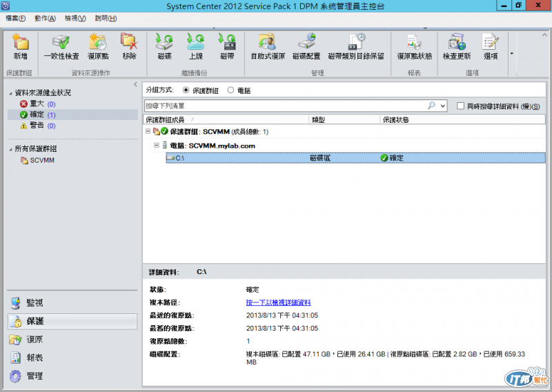Open the 檔案(F) menu
Viewport: 552px width, 392px height.
pos(15,19)
